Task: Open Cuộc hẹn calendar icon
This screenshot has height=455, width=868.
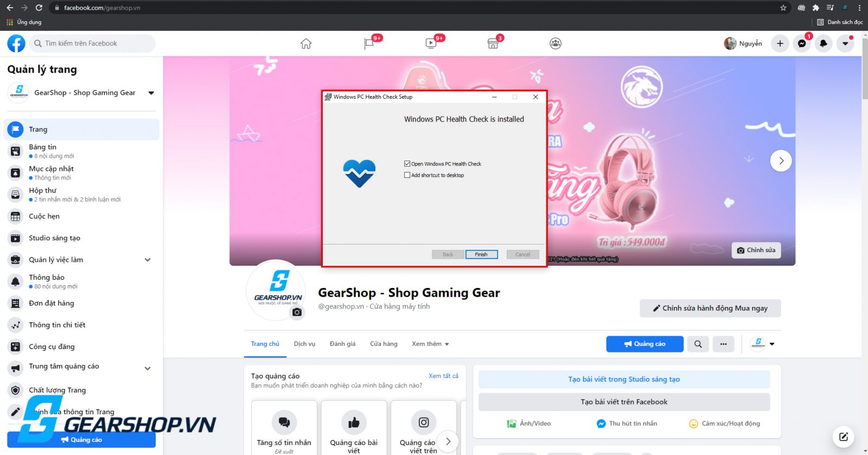Action: click(16, 216)
